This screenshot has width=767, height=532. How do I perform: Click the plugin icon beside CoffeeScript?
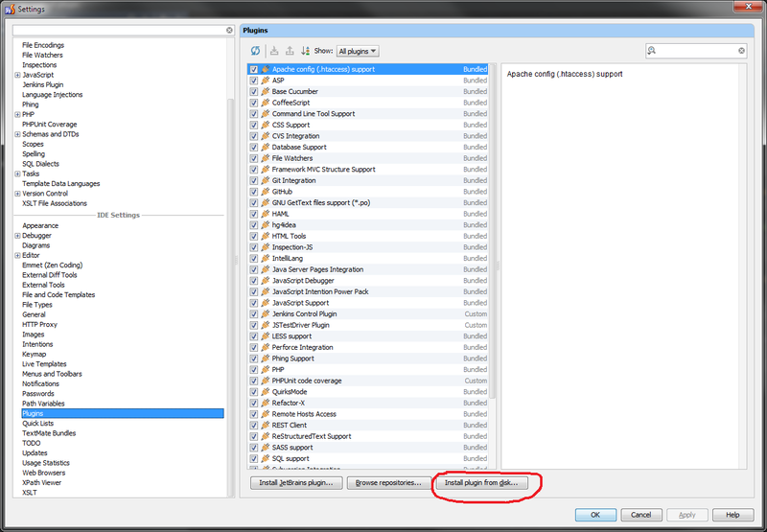tap(266, 103)
